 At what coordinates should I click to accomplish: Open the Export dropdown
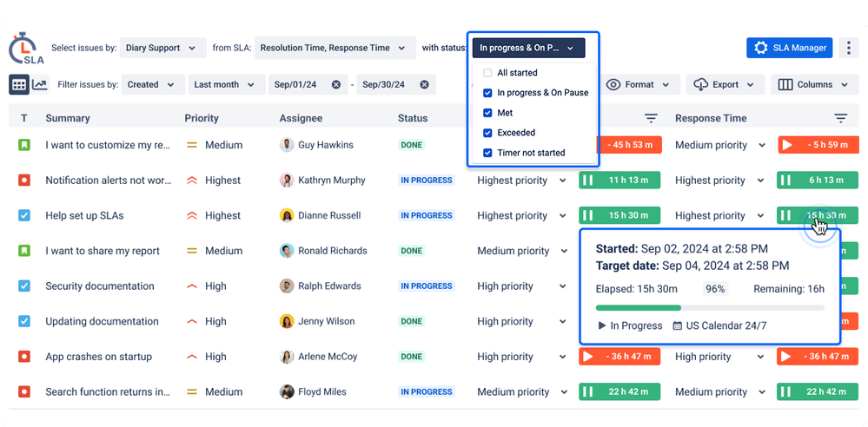click(x=726, y=85)
